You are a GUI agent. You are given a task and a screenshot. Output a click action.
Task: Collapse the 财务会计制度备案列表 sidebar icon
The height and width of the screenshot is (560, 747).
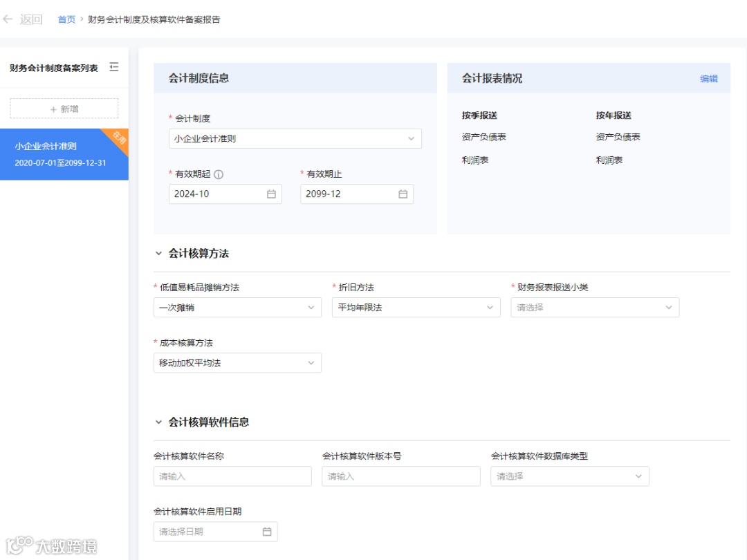(114, 67)
